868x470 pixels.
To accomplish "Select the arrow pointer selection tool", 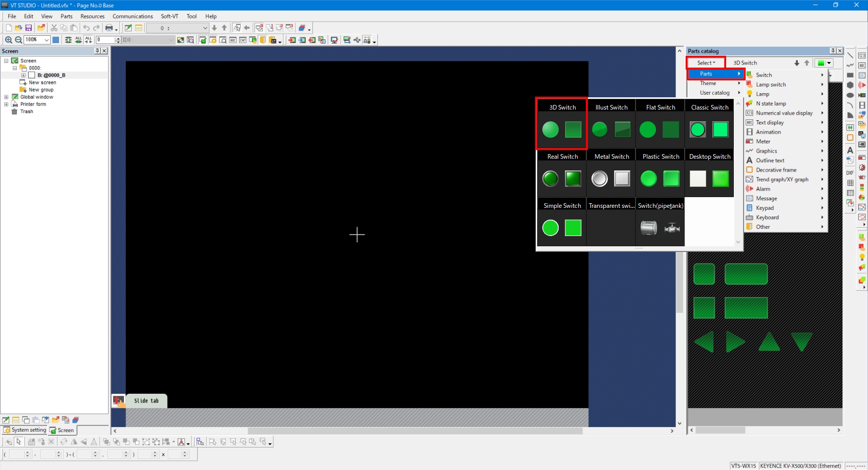I will click(x=19, y=442).
